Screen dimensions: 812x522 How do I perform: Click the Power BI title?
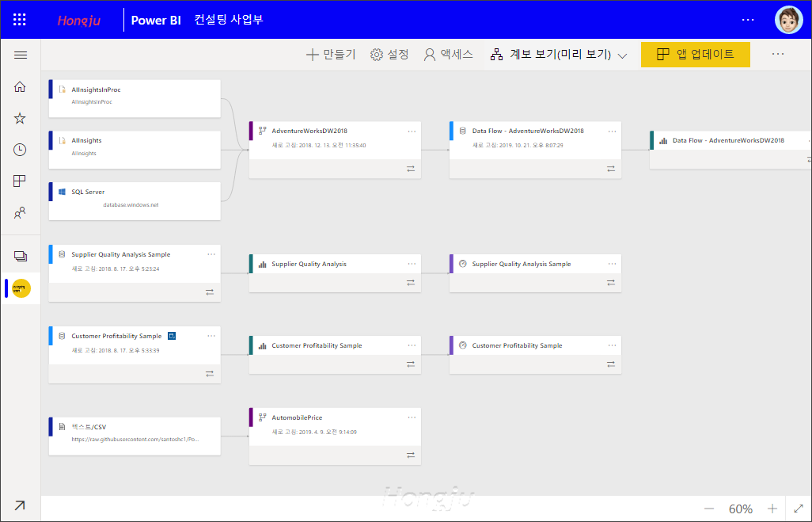pyautogui.click(x=156, y=21)
